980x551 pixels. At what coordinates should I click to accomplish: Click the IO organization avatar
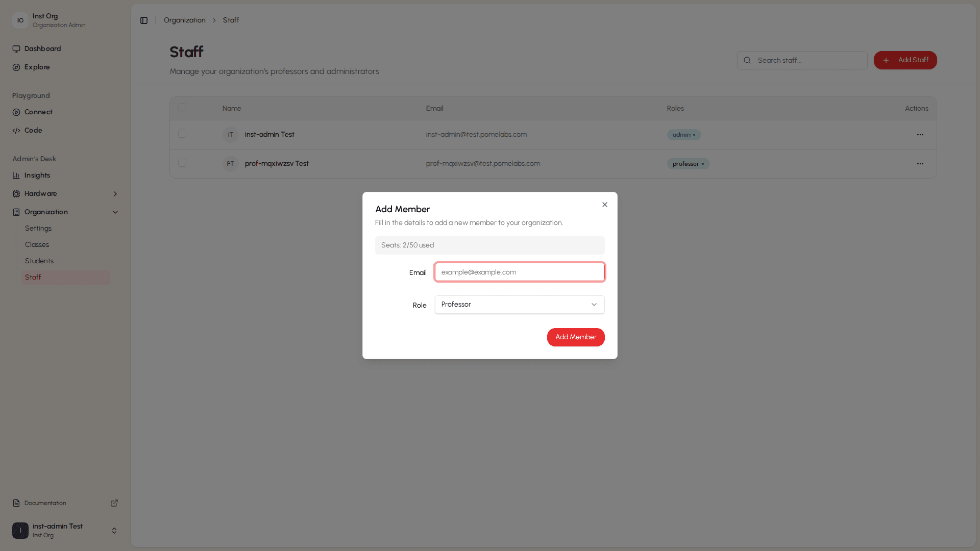click(20, 20)
